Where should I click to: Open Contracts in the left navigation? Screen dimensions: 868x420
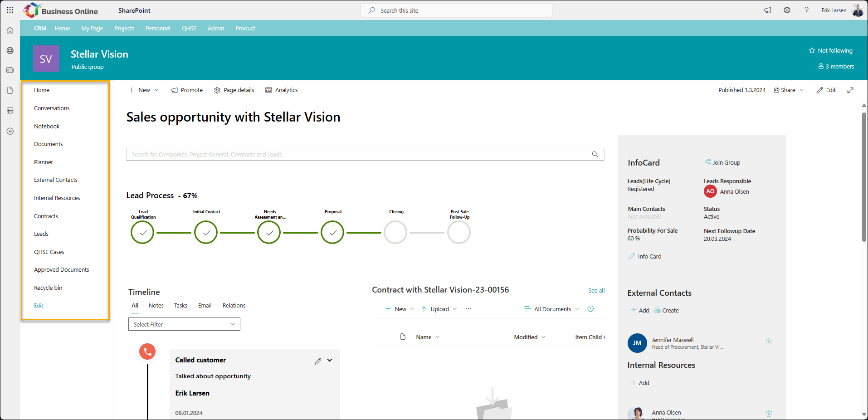coord(46,216)
